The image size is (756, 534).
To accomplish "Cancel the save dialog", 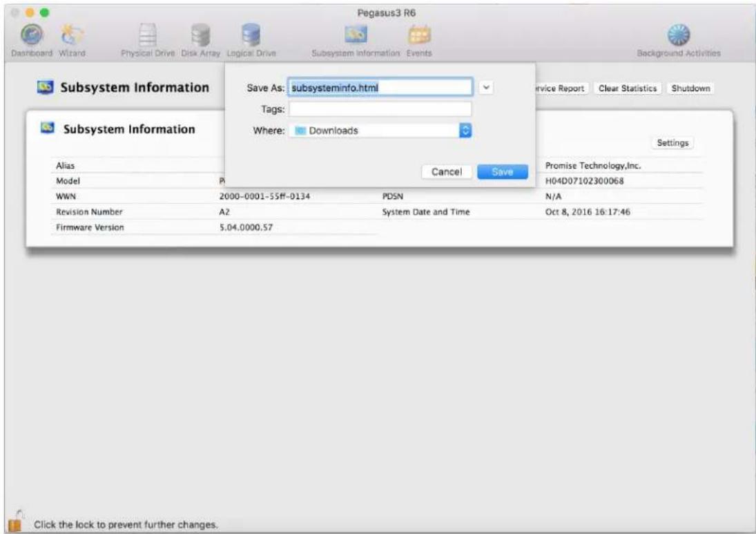I will 447,172.
